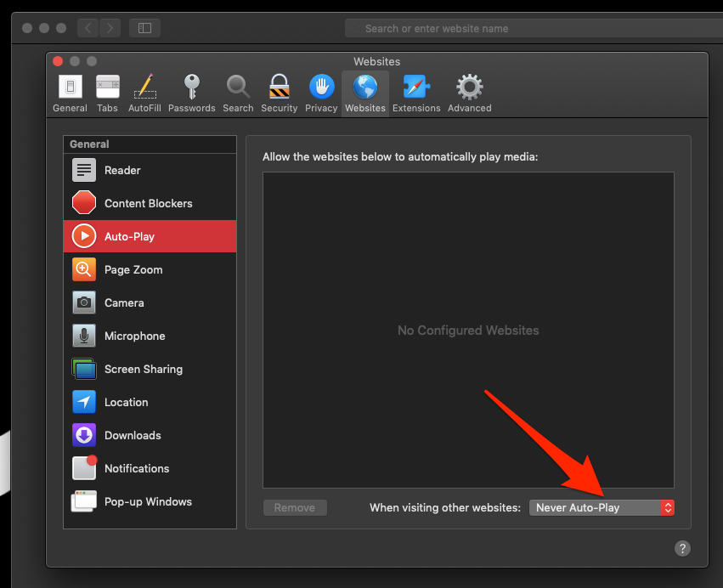723x588 pixels.
Task: Select Downloads in the sidebar
Action: tap(150, 435)
